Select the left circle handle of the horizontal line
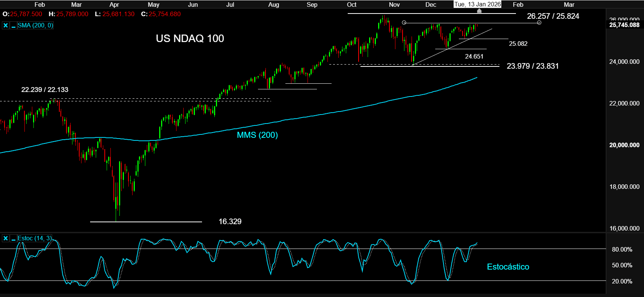This screenshot has height=297, width=644. [x=404, y=23]
